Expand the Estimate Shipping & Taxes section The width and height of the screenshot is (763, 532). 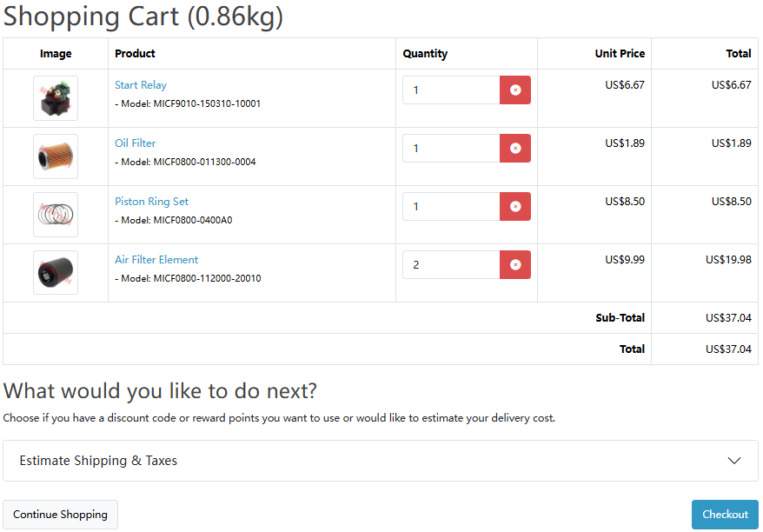click(381, 460)
